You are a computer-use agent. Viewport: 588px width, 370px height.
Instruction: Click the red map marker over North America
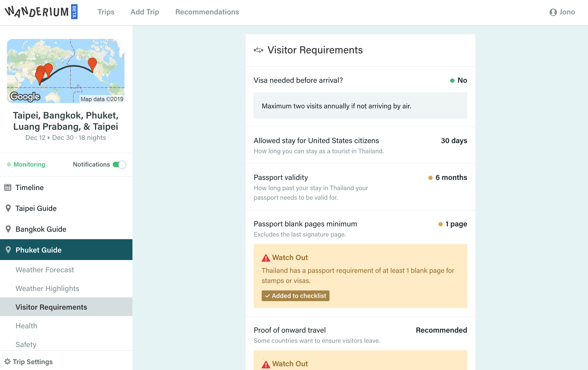[x=92, y=64]
